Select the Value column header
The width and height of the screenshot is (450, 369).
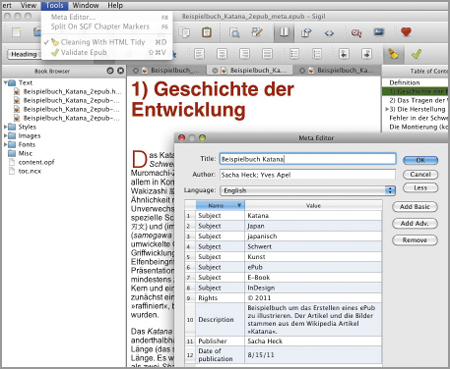coord(313,205)
